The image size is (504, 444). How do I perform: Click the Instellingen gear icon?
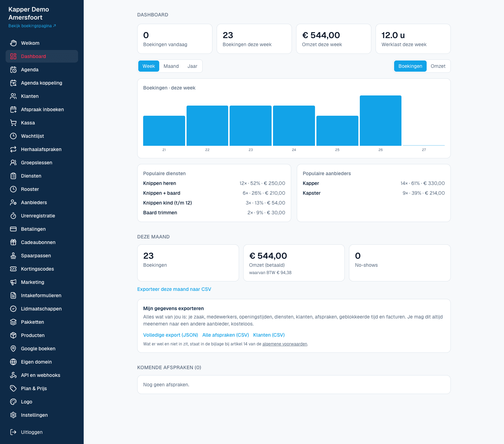pyautogui.click(x=13, y=415)
